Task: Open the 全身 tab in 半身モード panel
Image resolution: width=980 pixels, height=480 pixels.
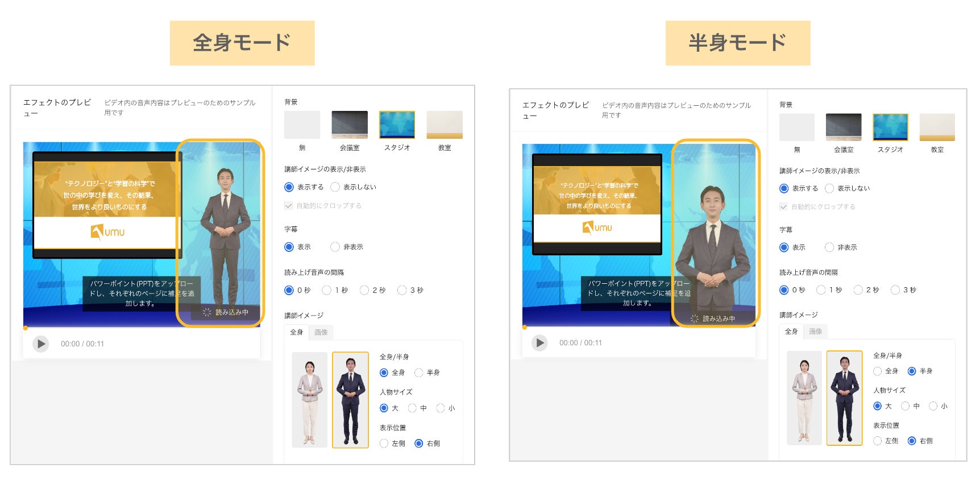Action: point(791,332)
